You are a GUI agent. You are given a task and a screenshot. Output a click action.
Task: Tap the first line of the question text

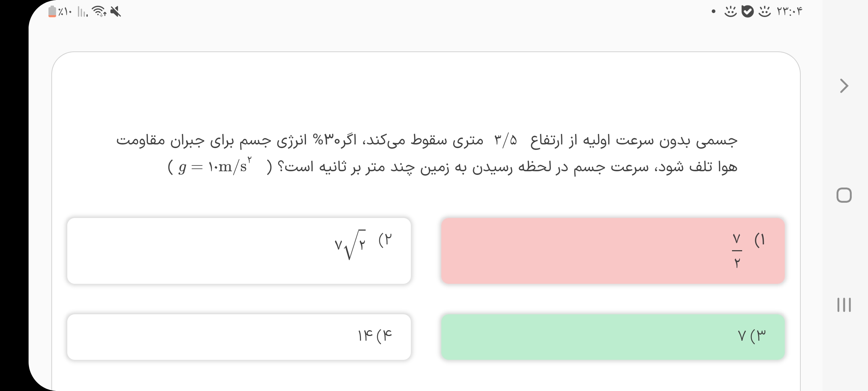pyautogui.click(x=427, y=140)
